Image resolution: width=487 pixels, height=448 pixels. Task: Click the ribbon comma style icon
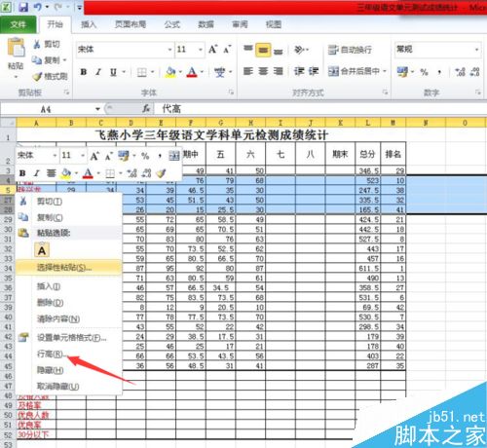[439, 72]
